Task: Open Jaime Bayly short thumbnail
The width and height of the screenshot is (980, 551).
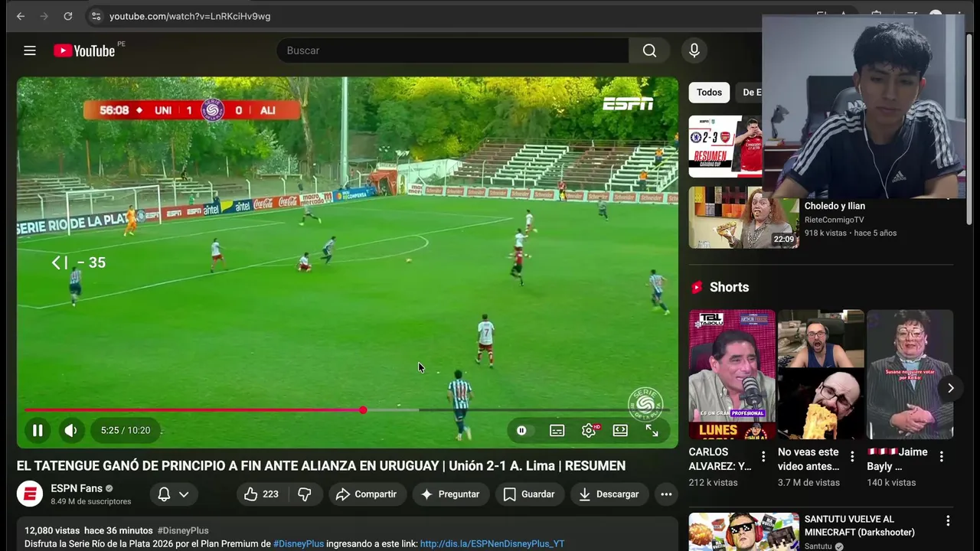Action: (x=910, y=374)
